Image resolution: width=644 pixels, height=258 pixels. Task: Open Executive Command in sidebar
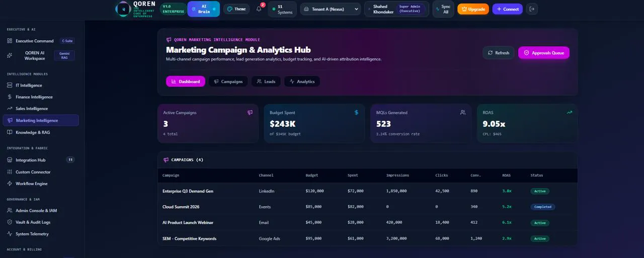[x=41, y=41]
